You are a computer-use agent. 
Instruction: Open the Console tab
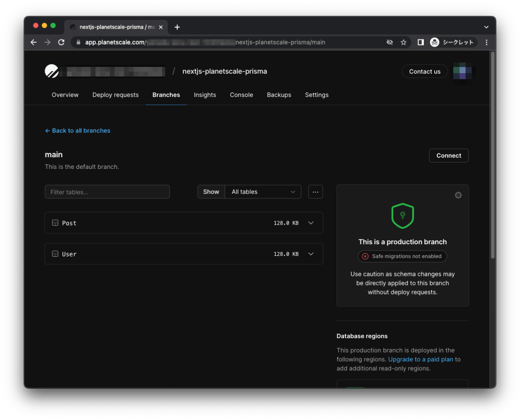[x=241, y=95]
